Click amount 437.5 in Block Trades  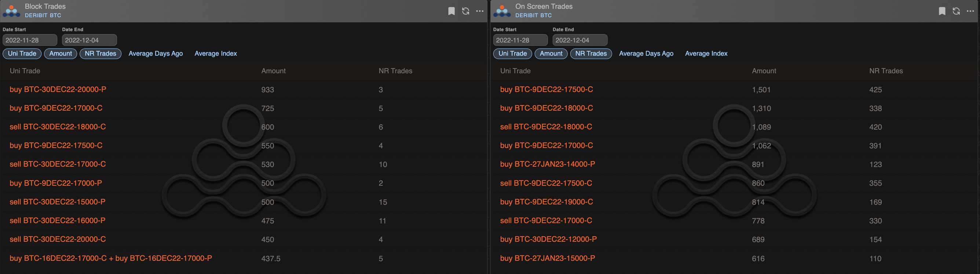click(x=270, y=258)
